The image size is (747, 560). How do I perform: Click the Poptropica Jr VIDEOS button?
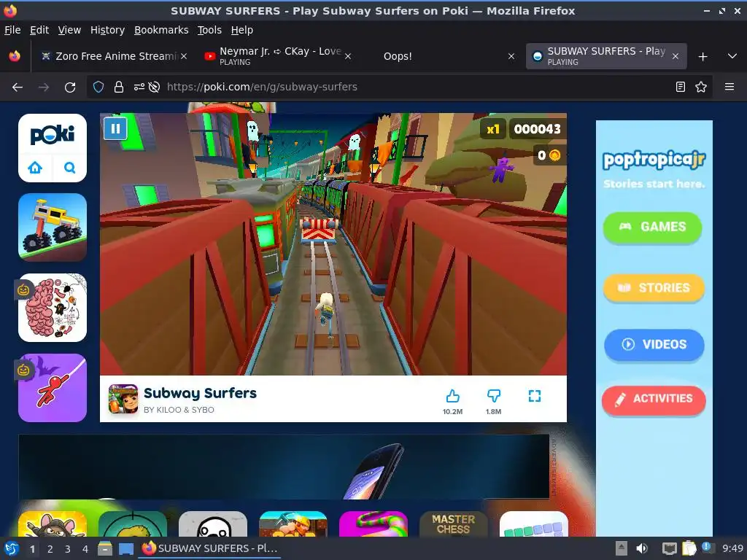pos(654,344)
